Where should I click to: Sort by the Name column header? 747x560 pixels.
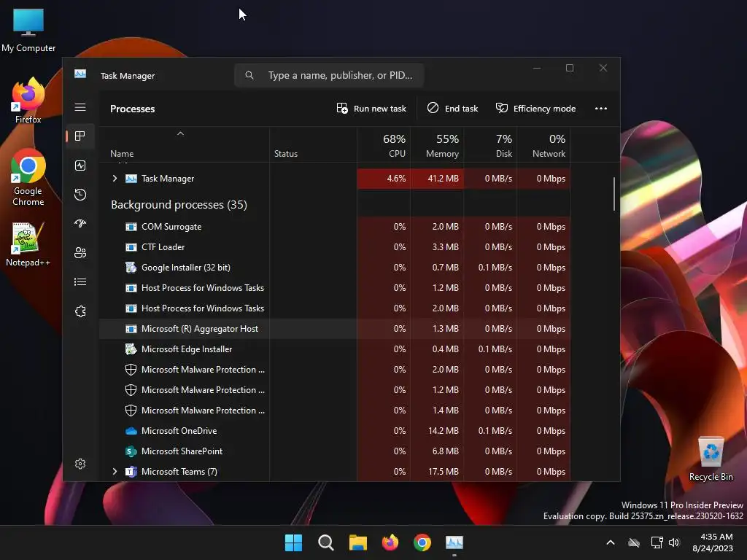[184, 145]
